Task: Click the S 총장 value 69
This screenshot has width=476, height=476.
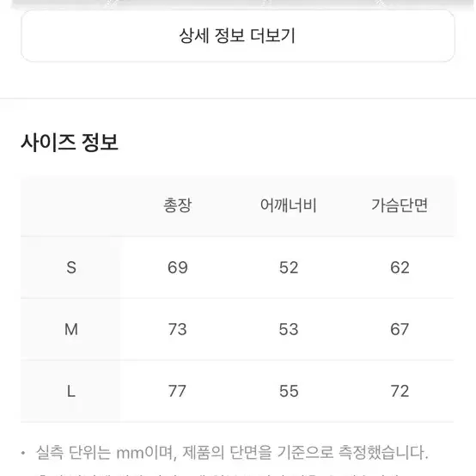Action: point(178,268)
